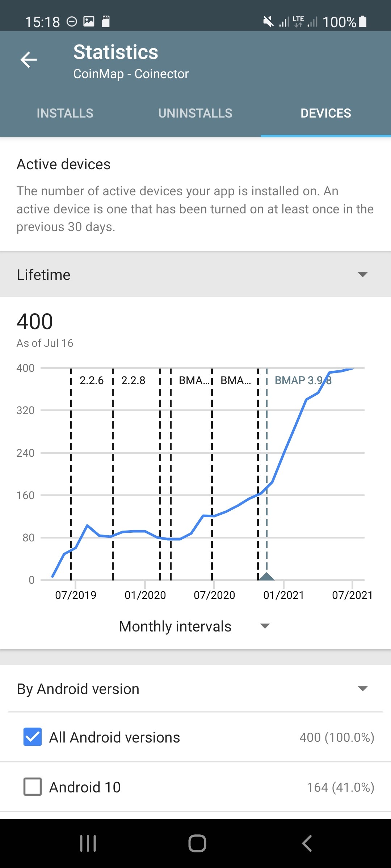Open the Monthly intervals dropdown
Viewport: 391px width, 868px height.
195,626
